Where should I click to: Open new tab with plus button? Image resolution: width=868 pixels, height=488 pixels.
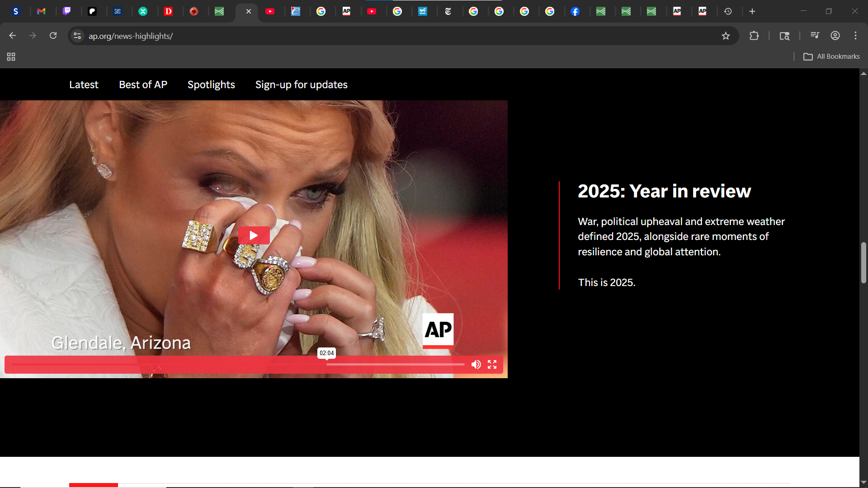pyautogui.click(x=752, y=11)
